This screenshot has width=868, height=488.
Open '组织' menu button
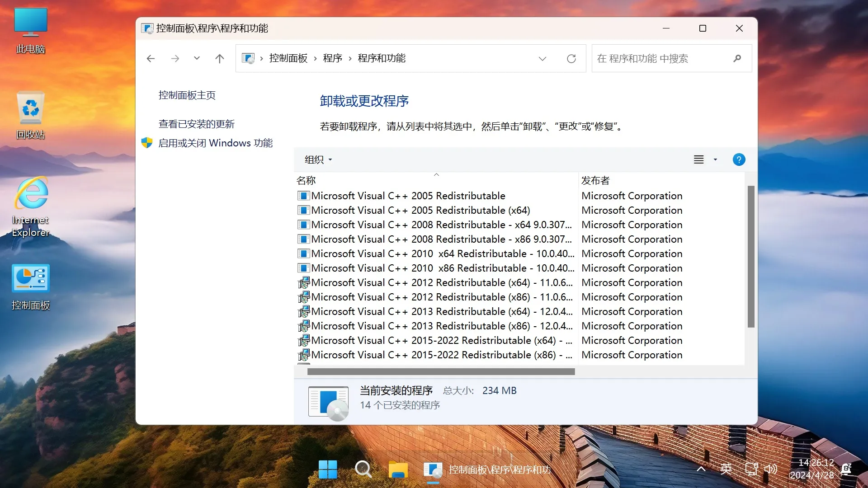pos(316,159)
